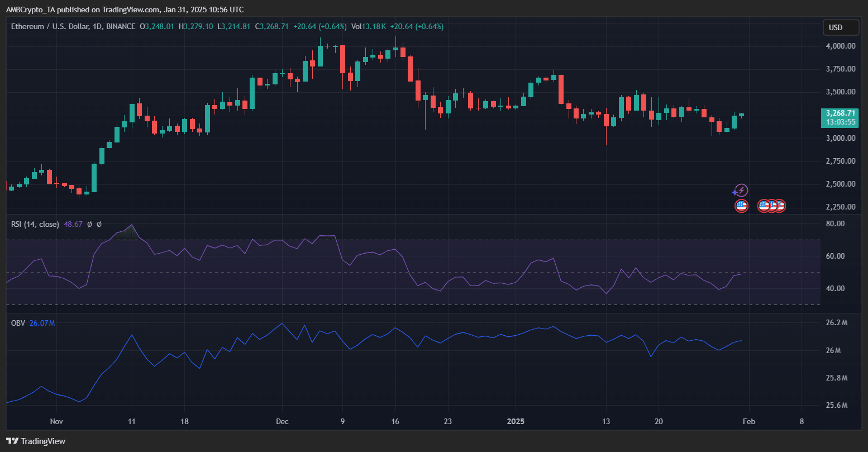This screenshot has width=868, height=452.
Task: Click the OBV indicator legend label
Action: pos(18,323)
